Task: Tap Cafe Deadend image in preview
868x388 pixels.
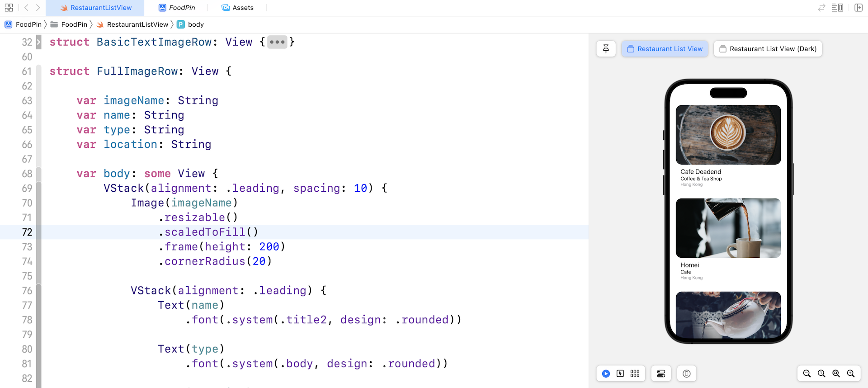Action: 728,135
